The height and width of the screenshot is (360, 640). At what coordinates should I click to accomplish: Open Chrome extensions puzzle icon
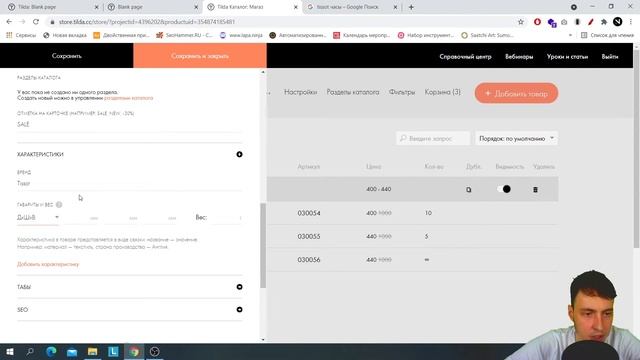[604, 22]
